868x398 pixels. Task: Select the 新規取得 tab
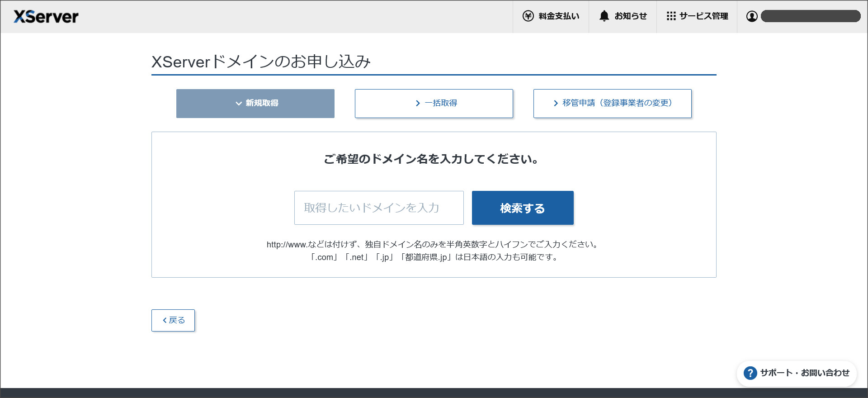click(255, 104)
